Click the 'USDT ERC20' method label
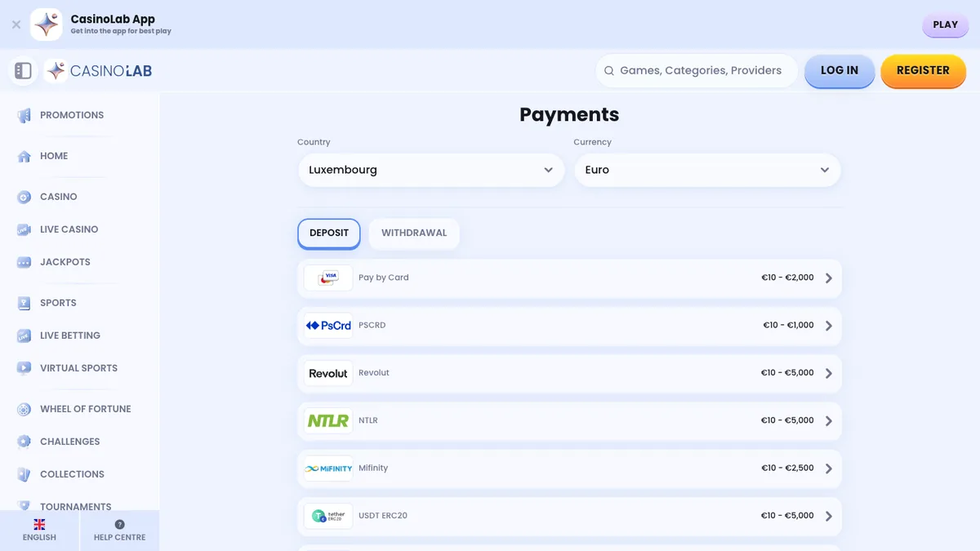 (383, 516)
